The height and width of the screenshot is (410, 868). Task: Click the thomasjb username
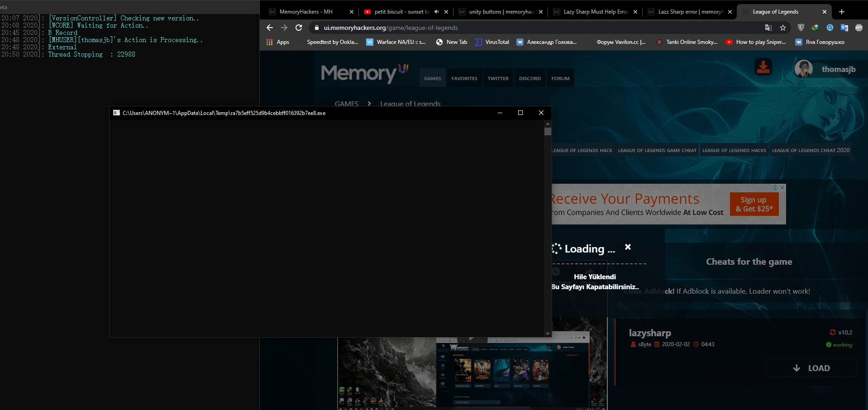coord(839,69)
